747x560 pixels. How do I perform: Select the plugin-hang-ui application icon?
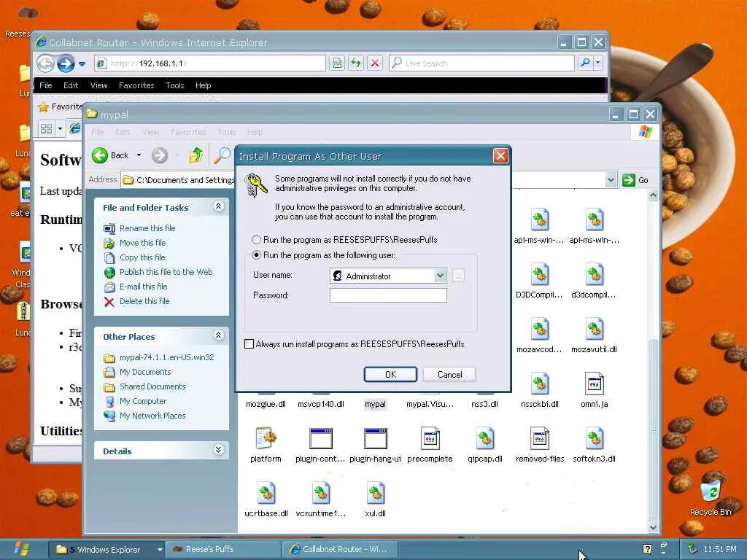(x=376, y=438)
